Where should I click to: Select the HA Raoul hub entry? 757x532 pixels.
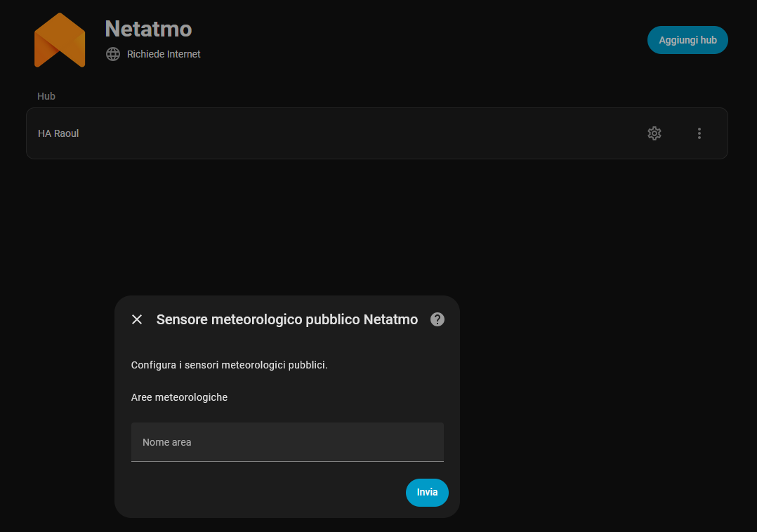pyautogui.click(x=58, y=133)
